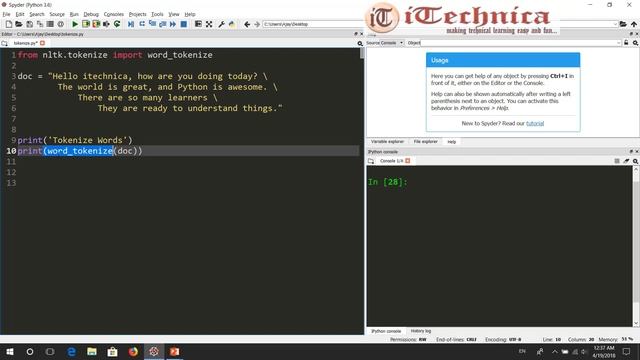Stop debugging with the blue square icon
The width and height of the screenshot is (640, 360).
click(x=184, y=24)
